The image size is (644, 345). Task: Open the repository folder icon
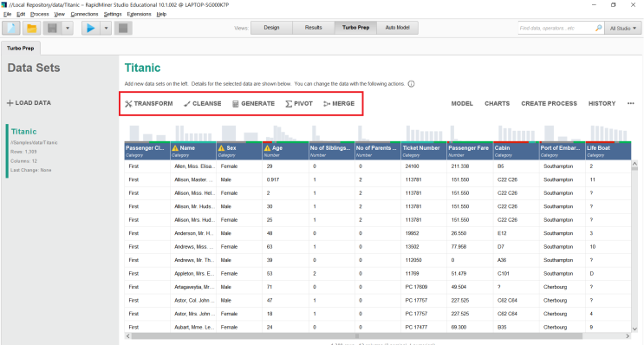pos(31,29)
